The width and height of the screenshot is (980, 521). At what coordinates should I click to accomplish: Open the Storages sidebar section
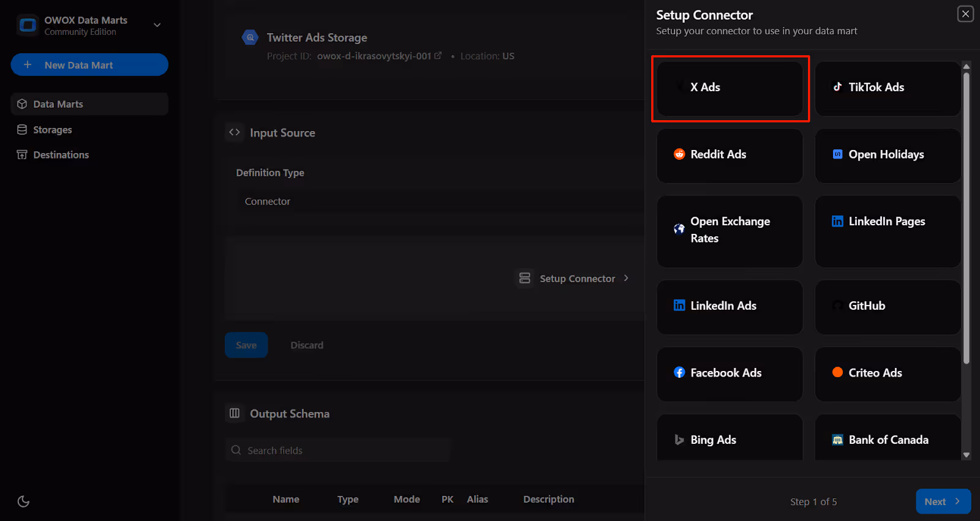point(89,130)
